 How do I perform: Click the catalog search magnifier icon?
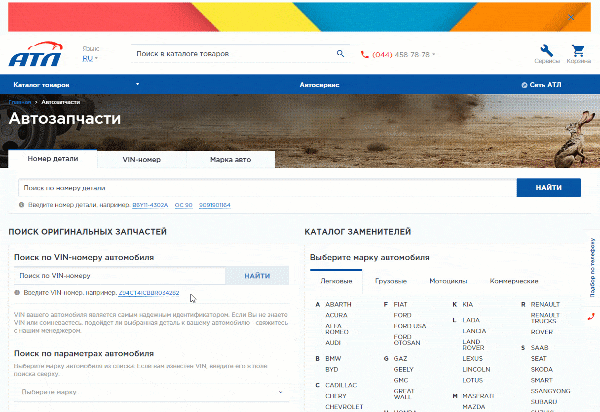point(340,54)
